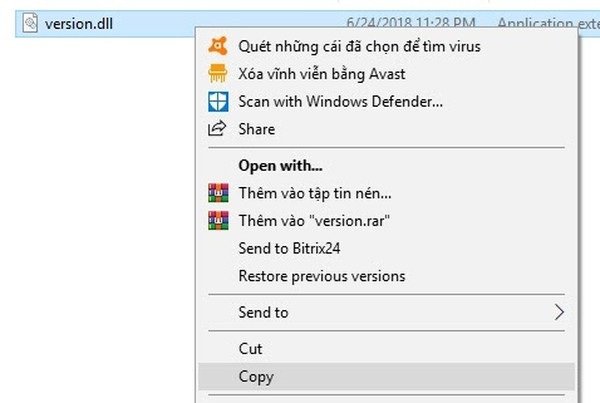The height and width of the screenshot is (403, 600).
Task: Click the version.dll file icon
Action: click(x=30, y=23)
